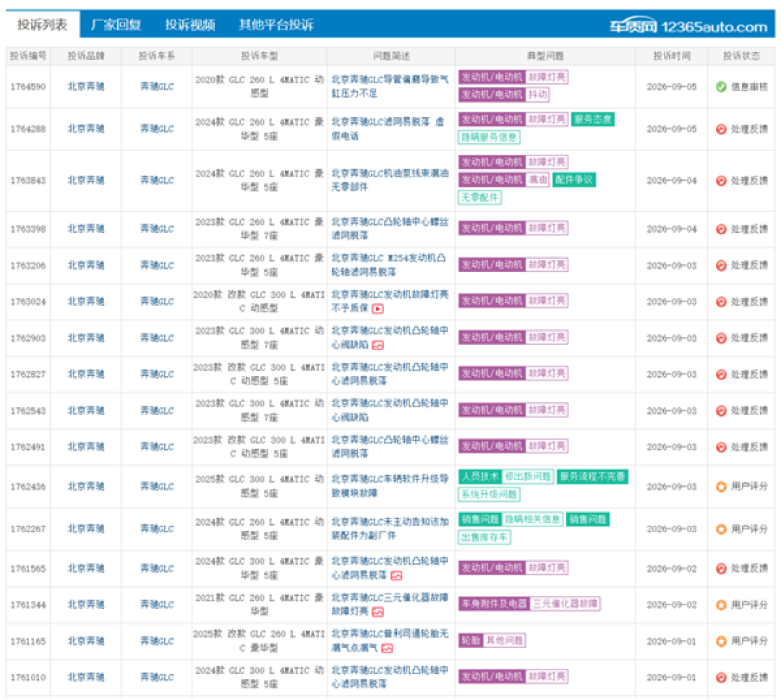Open the 投诉列表 tab

[x=43, y=25]
